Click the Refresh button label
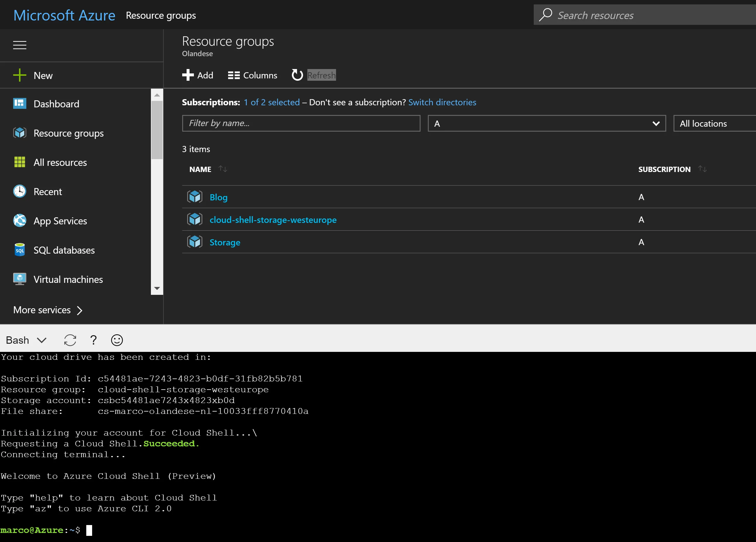This screenshot has width=756, height=542. [x=321, y=75]
